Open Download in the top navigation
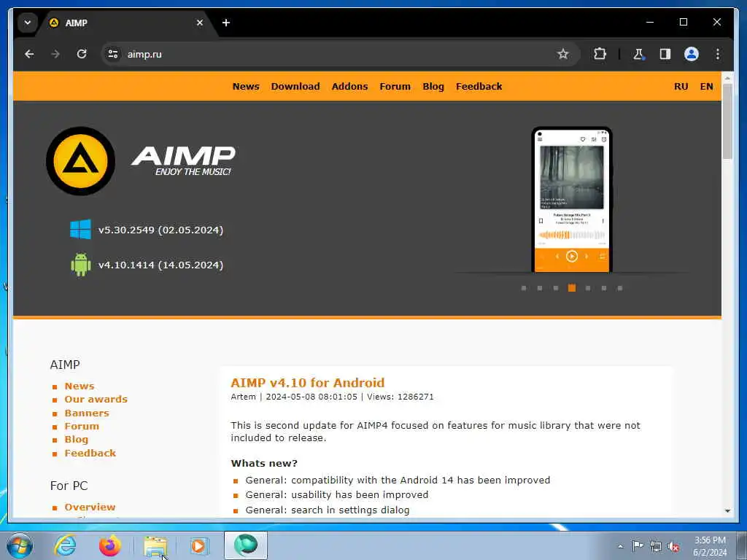This screenshot has width=747, height=560. 295,86
